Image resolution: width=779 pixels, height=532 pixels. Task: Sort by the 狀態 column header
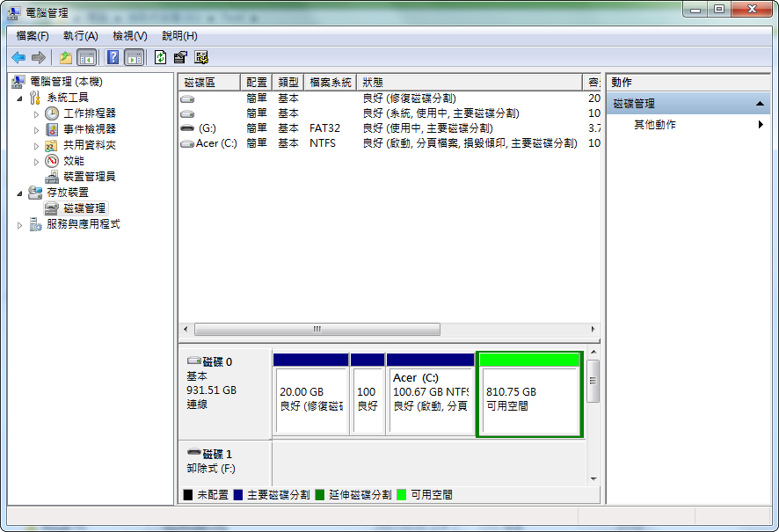470,83
